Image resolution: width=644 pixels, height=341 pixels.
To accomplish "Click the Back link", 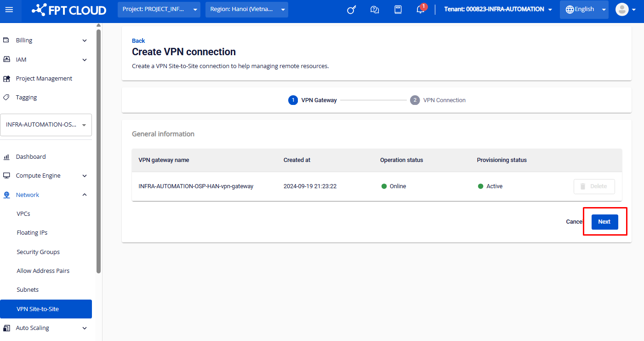I will tap(138, 41).
